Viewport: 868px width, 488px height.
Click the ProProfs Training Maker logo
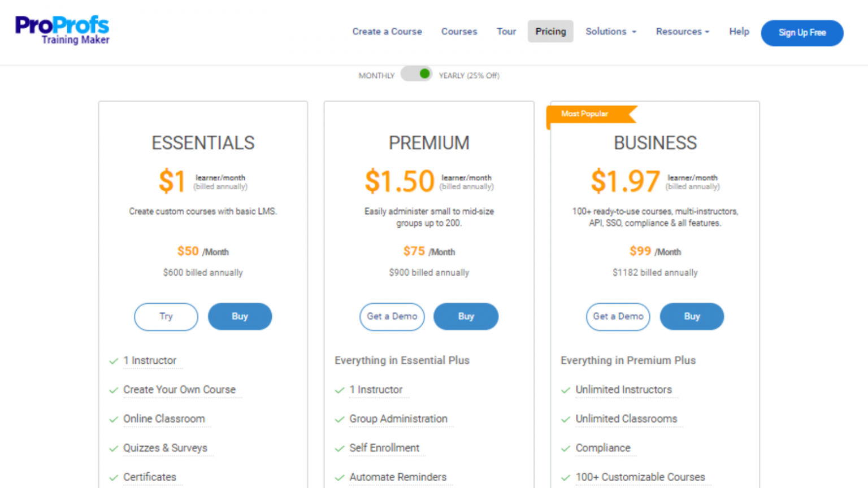(62, 28)
